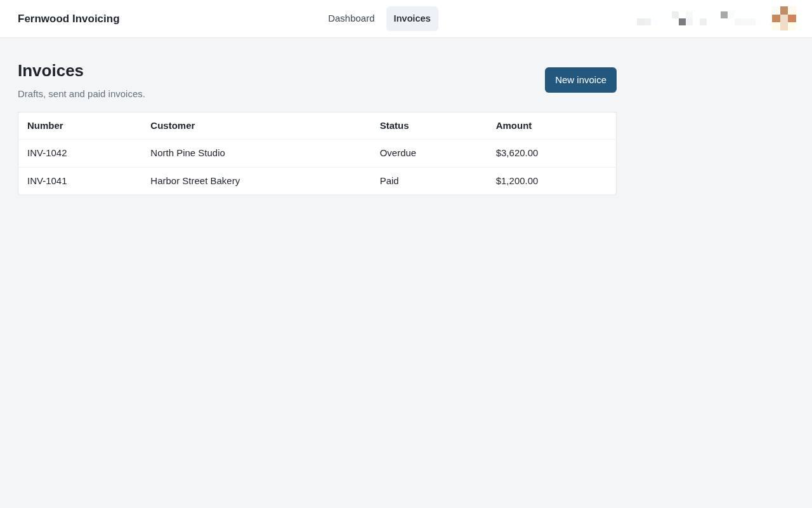Click the Invoices page heading
The width and height of the screenshot is (812, 508).
coord(51,70)
